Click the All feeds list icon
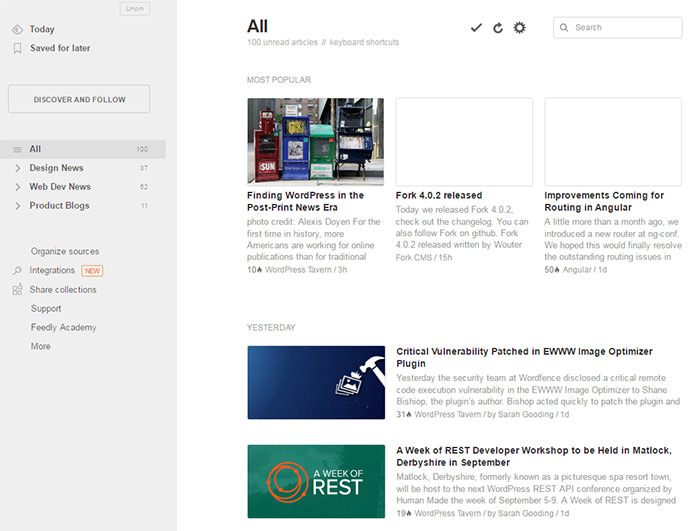 [17, 149]
